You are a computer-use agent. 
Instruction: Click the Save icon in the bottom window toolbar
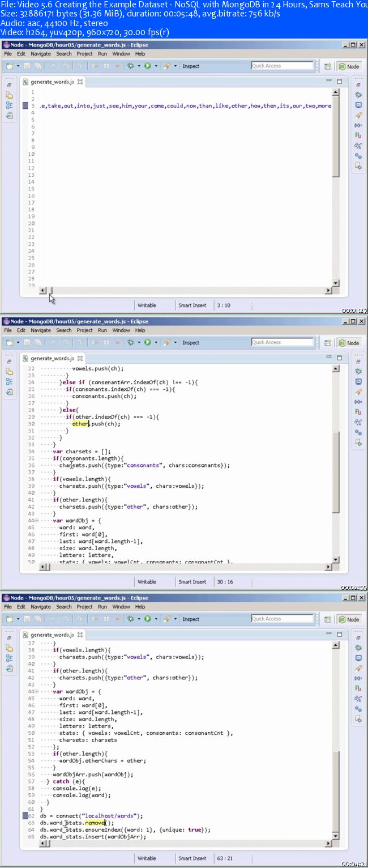pyautogui.click(x=25, y=619)
